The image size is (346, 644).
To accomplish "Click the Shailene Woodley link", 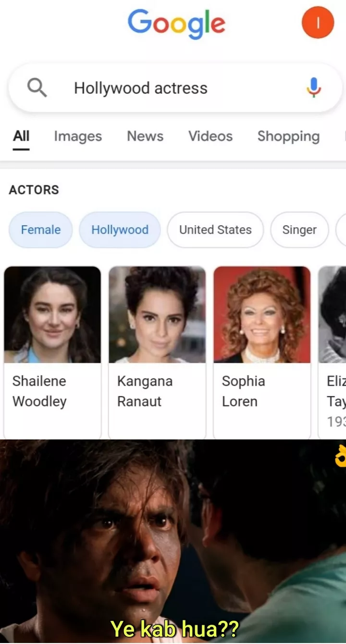I will tap(39, 391).
